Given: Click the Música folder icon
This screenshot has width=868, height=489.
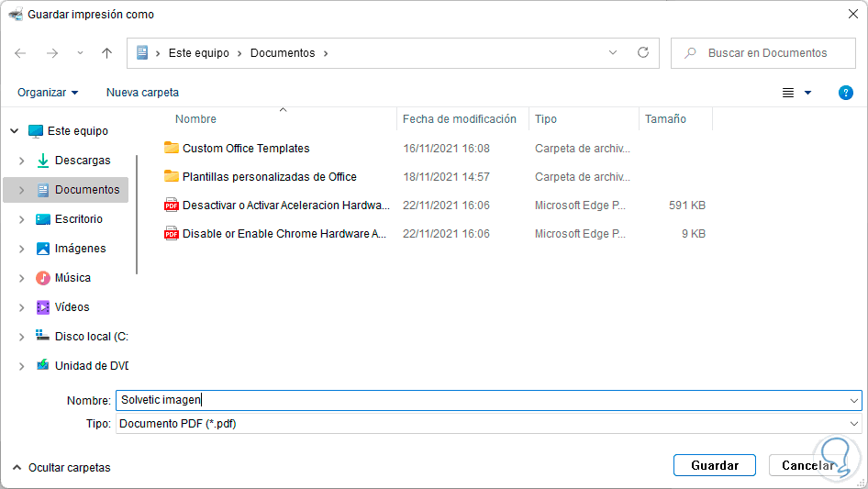Looking at the screenshot, I should 43,278.
